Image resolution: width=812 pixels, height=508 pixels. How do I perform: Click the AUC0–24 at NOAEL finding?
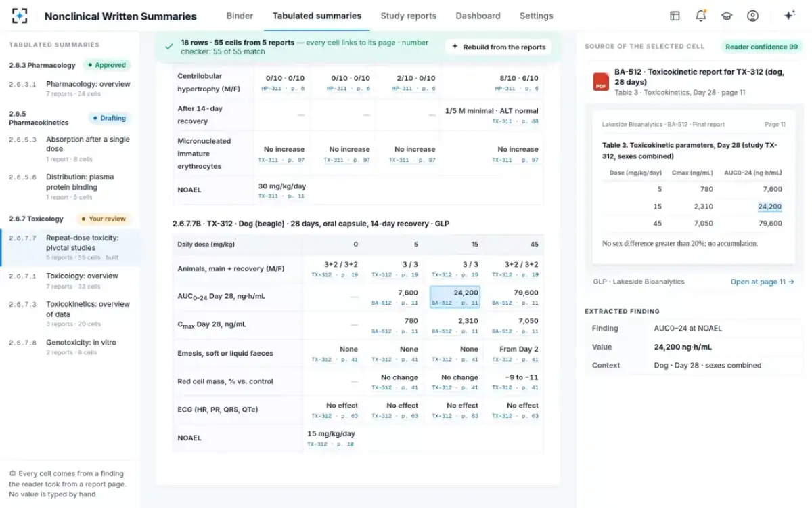click(687, 328)
